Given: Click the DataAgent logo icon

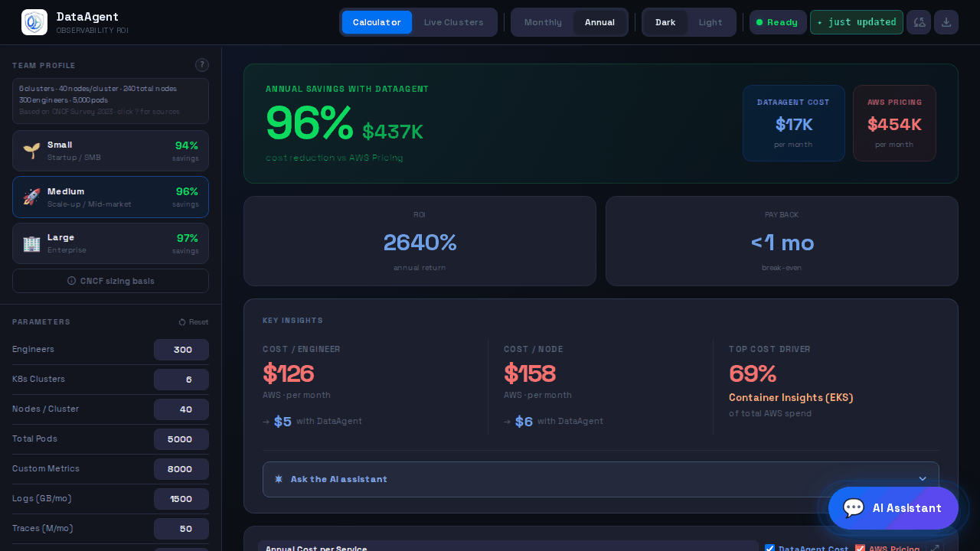Looking at the screenshot, I should pyautogui.click(x=34, y=22).
